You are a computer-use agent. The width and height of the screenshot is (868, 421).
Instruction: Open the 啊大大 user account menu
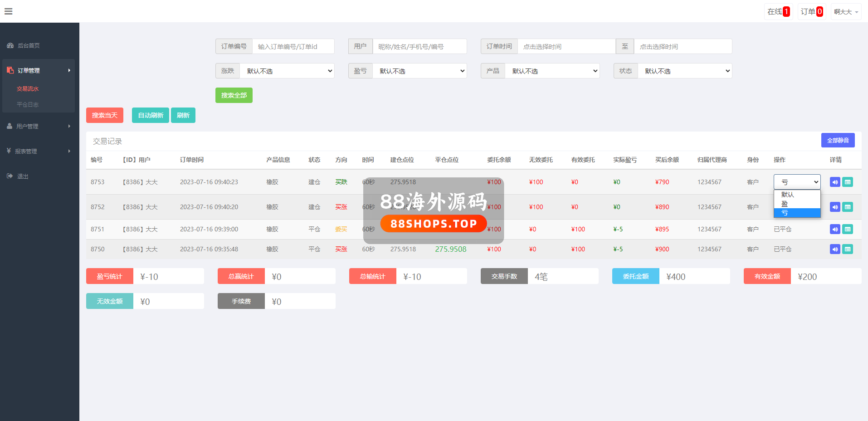(845, 12)
